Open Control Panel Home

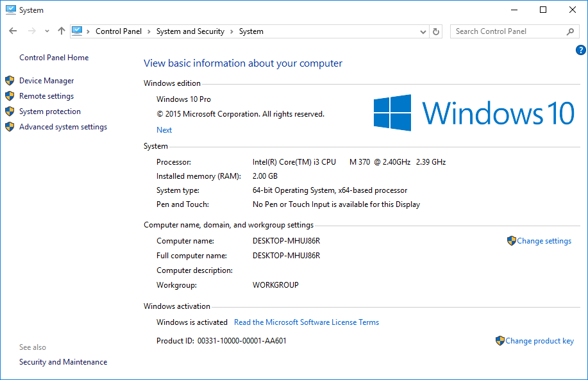[x=54, y=58]
